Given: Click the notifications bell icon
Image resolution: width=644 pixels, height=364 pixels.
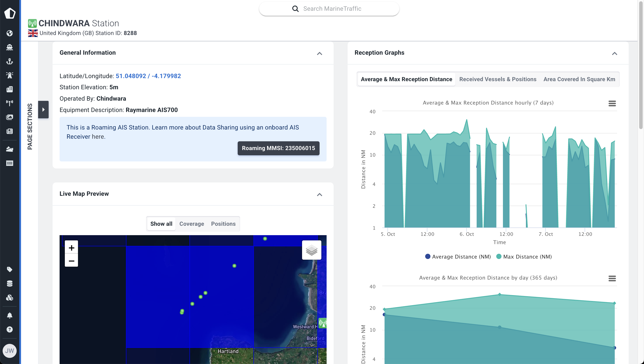Looking at the screenshot, I should point(9,315).
